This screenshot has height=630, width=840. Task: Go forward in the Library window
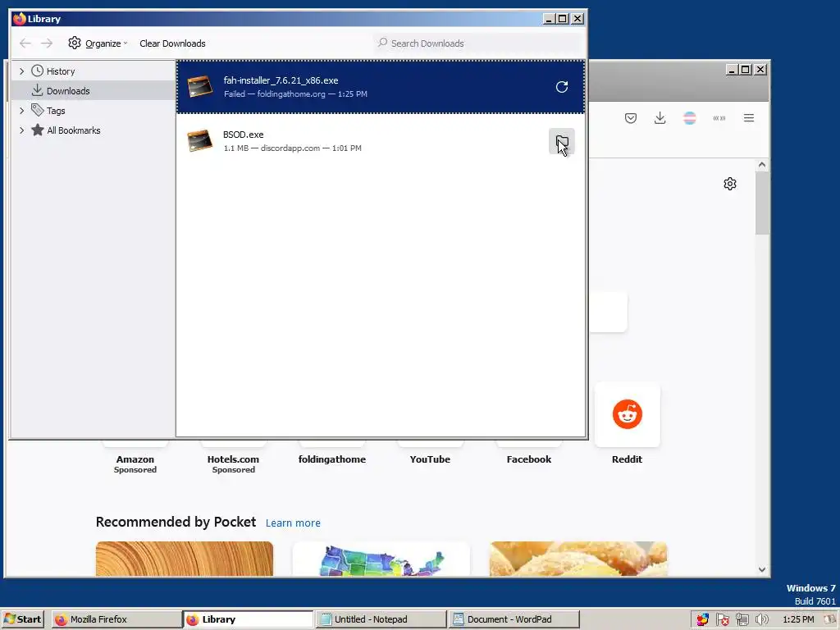(47, 43)
